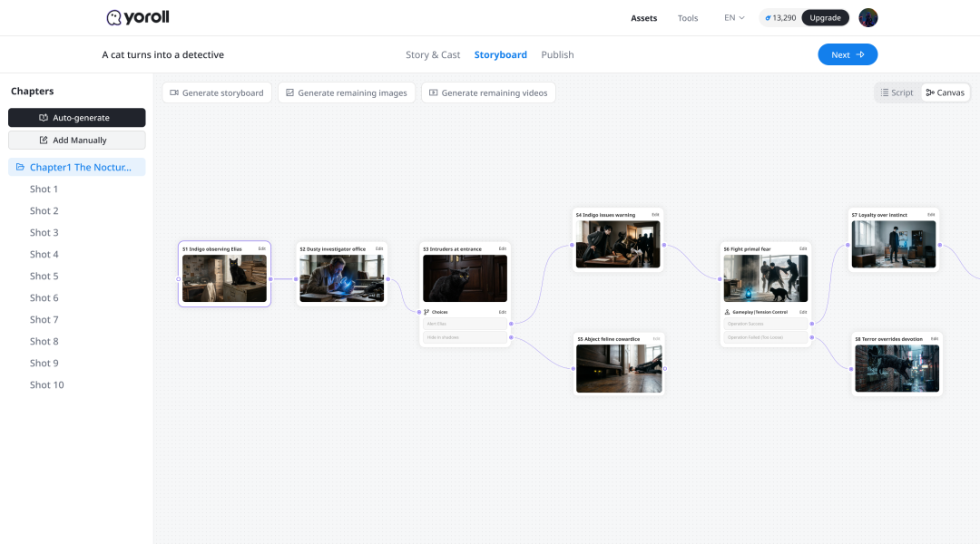Select Shot 3 in chapter list
980x544 pixels.
(44, 232)
